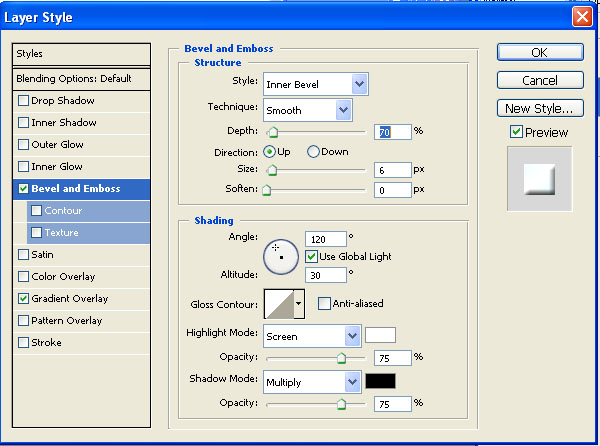Select Blending Options: Default entry
Viewport: 600px width, 446px height.
pyautogui.click(x=74, y=79)
